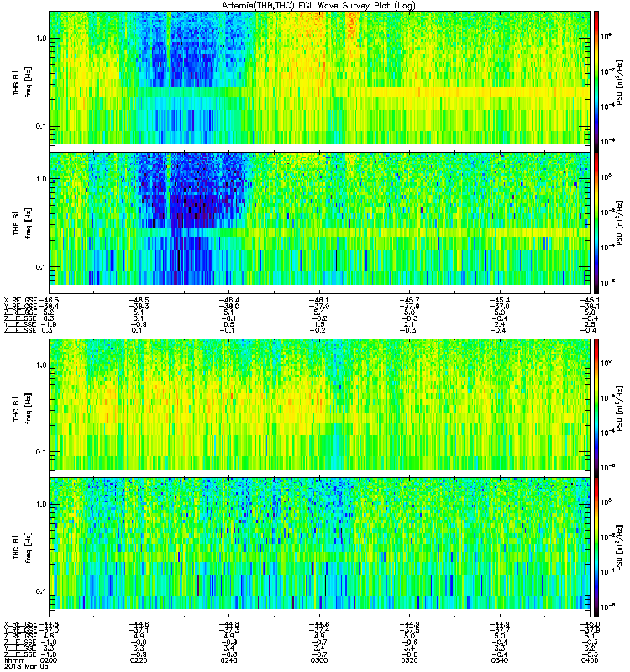Click the 0320 time label on the bottom axis
The image size is (630, 672).
[x=409, y=660]
